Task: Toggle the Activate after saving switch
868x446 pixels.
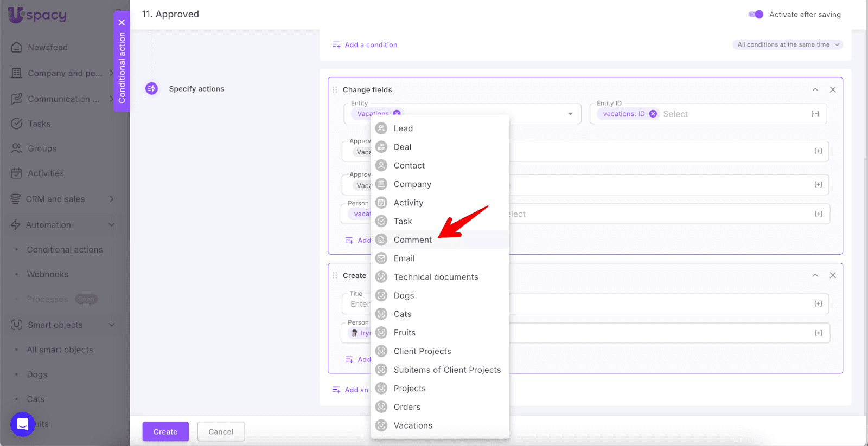Action: click(756, 15)
